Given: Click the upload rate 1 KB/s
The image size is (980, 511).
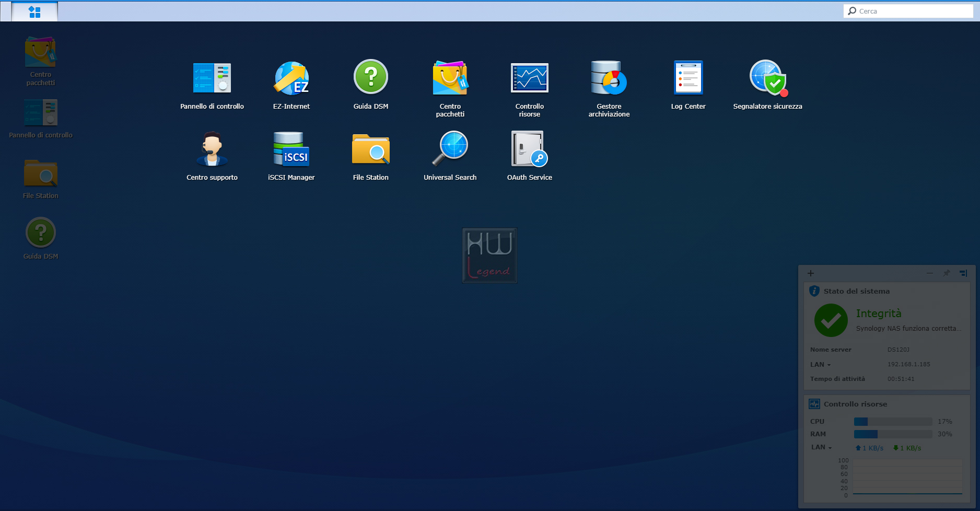Looking at the screenshot, I should pos(870,448).
